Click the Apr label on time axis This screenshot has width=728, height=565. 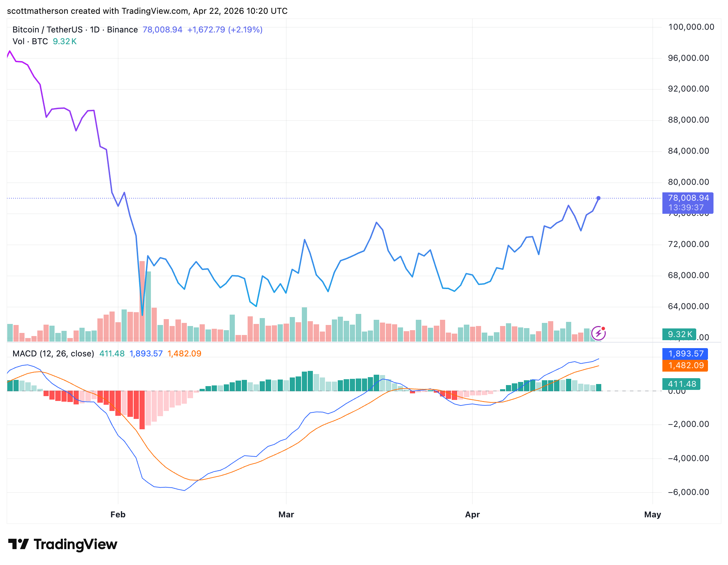point(472,515)
